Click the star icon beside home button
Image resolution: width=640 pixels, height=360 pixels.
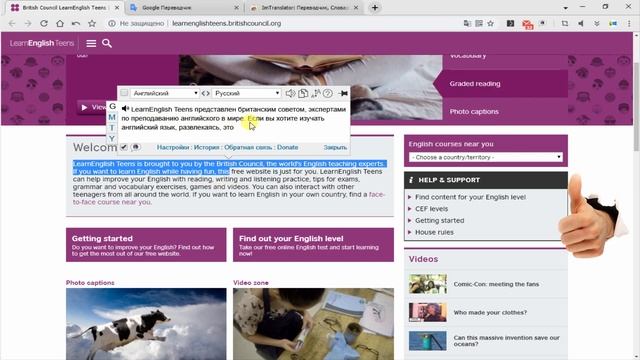92,24
